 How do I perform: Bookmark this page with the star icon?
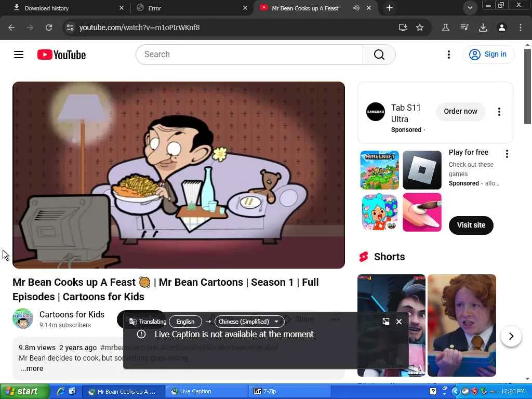coord(420,28)
